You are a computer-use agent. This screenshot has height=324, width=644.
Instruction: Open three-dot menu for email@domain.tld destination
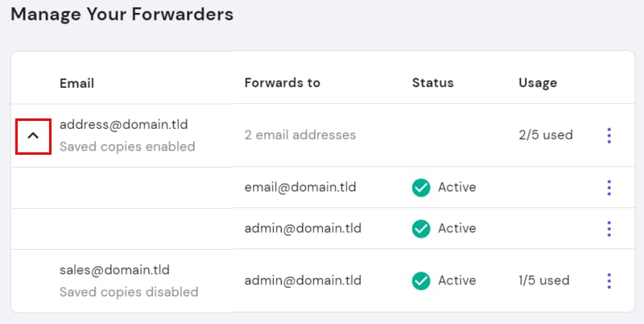tap(609, 188)
